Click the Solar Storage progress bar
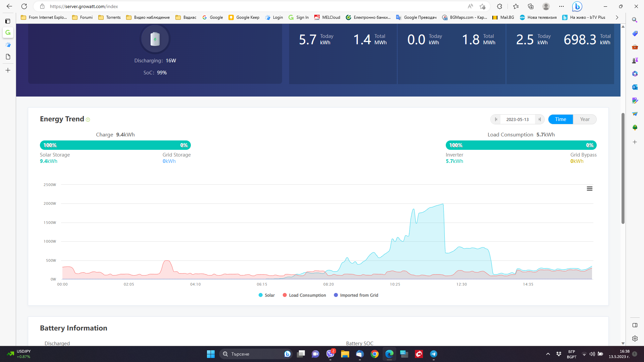 [115, 145]
